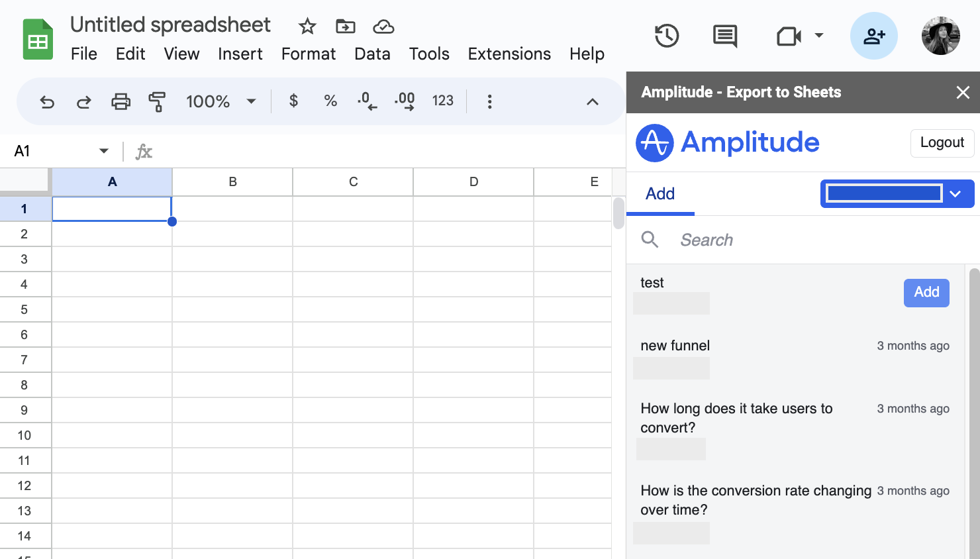Switch to the Add tab in Amplitude

pos(660,194)
